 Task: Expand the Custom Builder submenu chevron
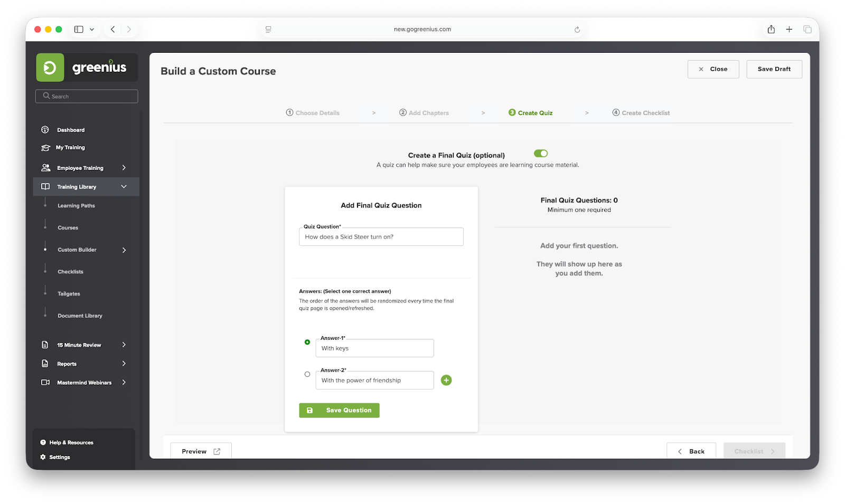[124, 250]
